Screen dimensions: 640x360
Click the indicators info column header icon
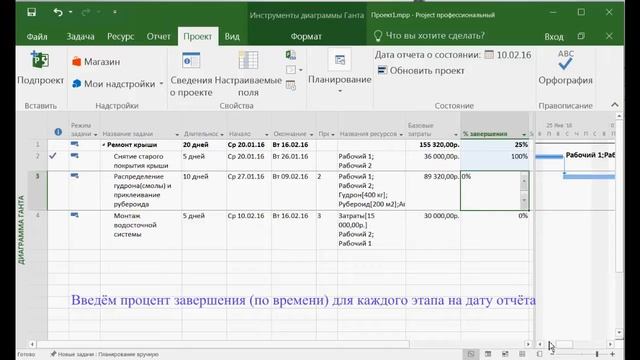click(58, 132)
